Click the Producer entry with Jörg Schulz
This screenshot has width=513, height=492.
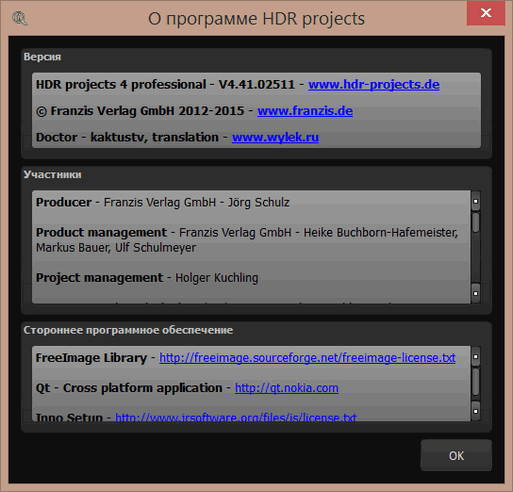coord(163,202)
